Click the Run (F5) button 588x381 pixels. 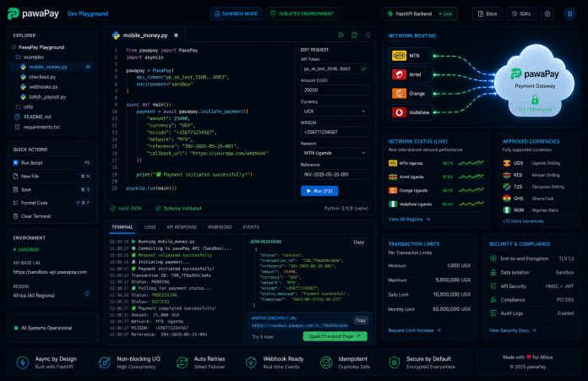point(319,191)
